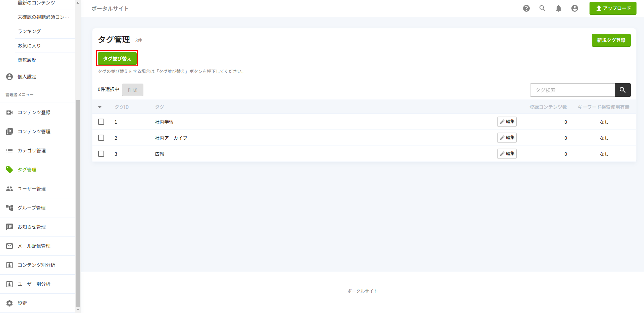644x313 pixels.
Task: Open notifications bell icon
Action: (x=559, y=8)
